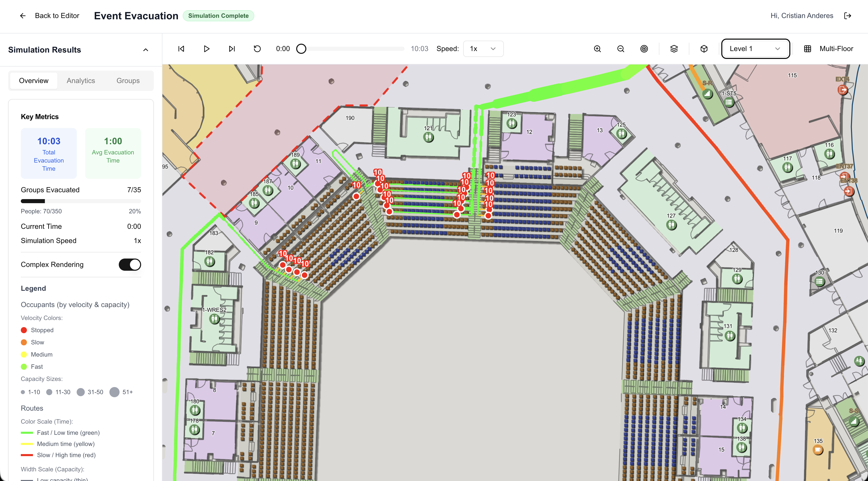Click restroom icon at room 123
The height and width of the screenshot is (481, 868).
511,123
